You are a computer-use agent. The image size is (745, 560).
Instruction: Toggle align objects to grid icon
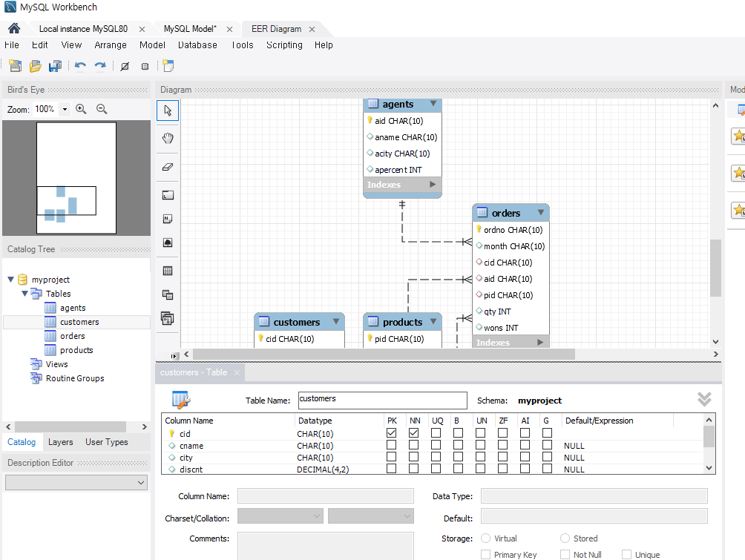[x=145, y=67]
